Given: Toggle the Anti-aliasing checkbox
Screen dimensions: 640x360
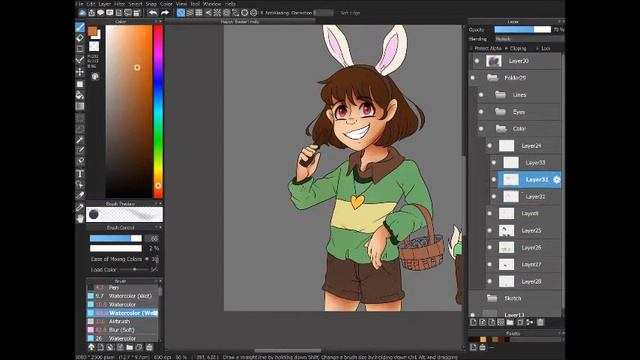Looking at the screenshot, I should tap(262, 13).
